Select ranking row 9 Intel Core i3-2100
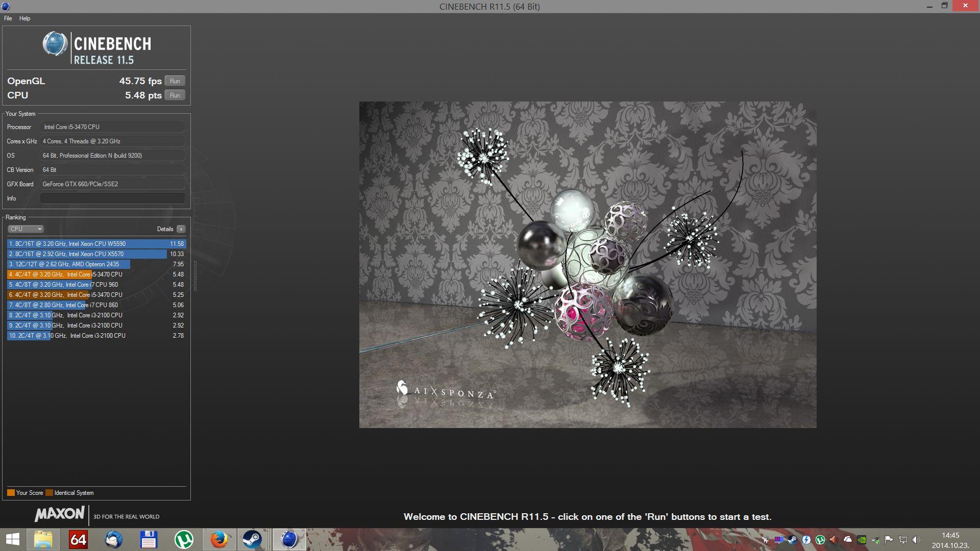The image size is (980, 551). point(96,325)
